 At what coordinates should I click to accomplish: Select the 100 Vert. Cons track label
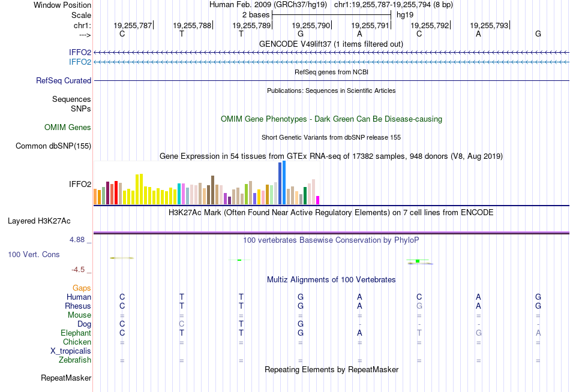tap(34, 254)
